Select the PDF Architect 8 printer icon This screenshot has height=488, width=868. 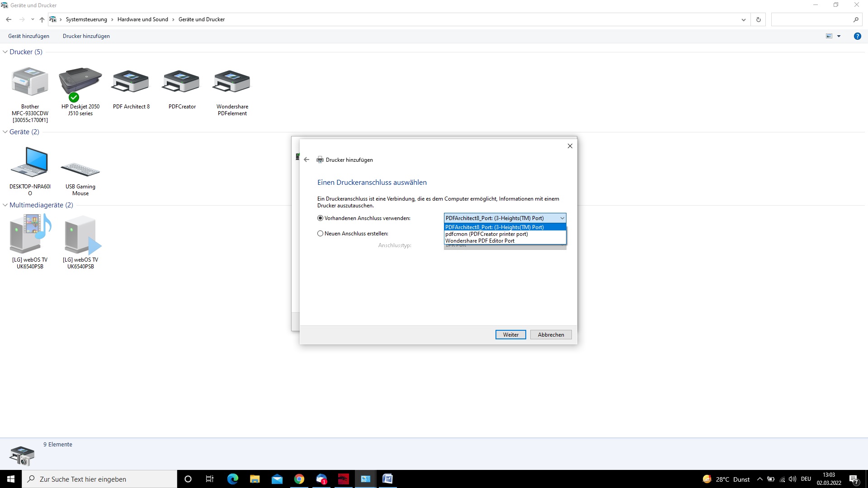(x=131, y=82)
